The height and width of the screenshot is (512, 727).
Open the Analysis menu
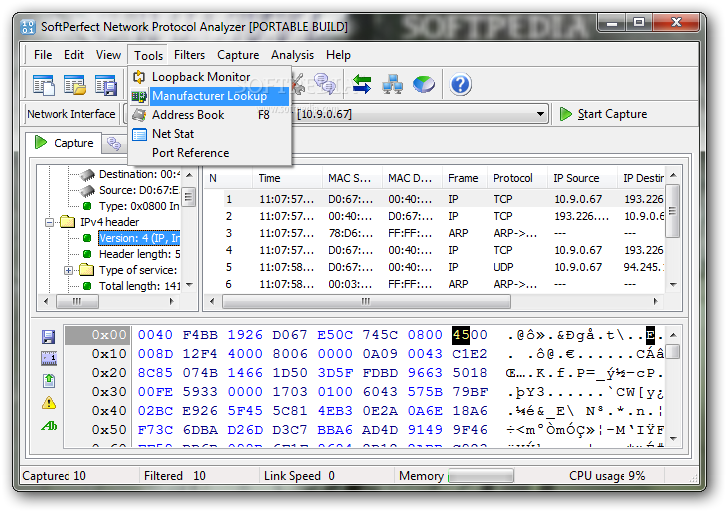point(292,55)
